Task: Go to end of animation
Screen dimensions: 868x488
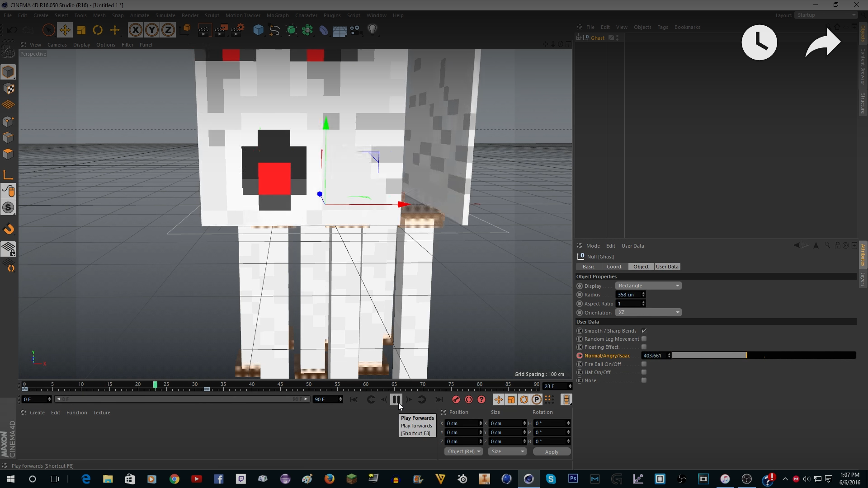Action: (x=439, y=399)
